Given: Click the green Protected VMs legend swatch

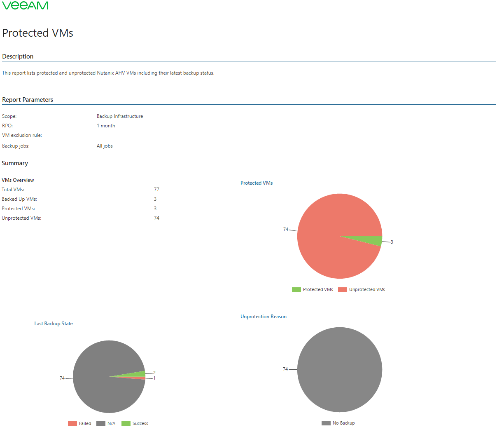Looking at the screenshot, I should (296, 289).
